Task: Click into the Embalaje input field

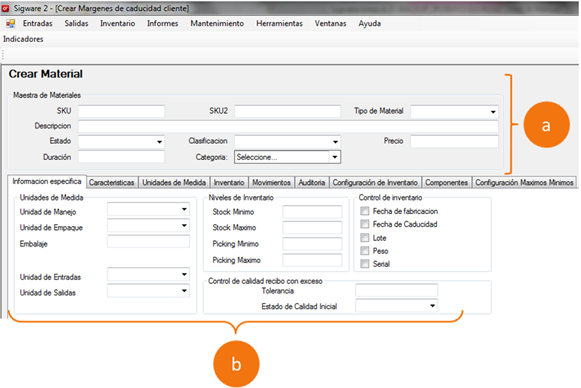Action: (x=148, y=241)
